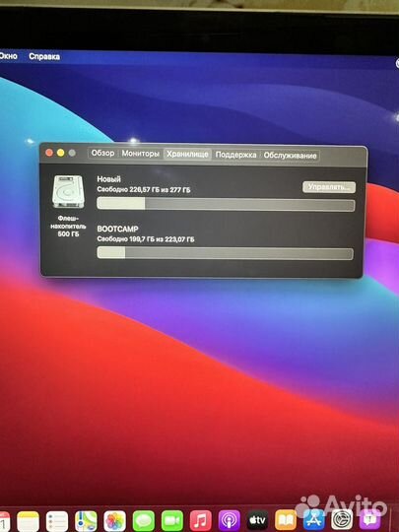The height and width of the screenshot is (532, 399).
Task: Click the Управлять… button
Action: click(x=329, y=187)
